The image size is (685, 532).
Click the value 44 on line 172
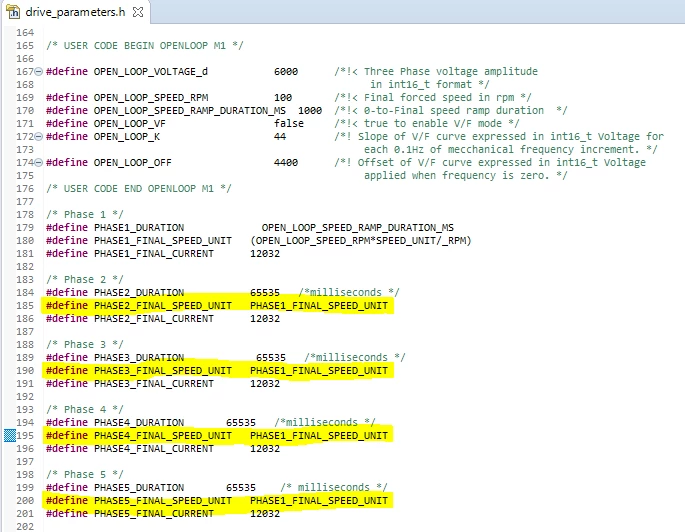click(280, 136)
